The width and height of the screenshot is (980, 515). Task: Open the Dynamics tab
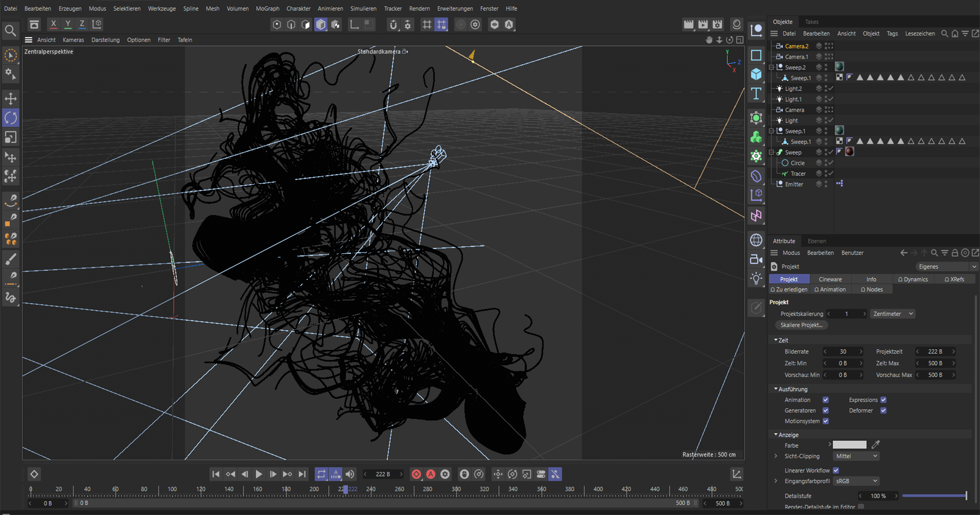point(913,279)
